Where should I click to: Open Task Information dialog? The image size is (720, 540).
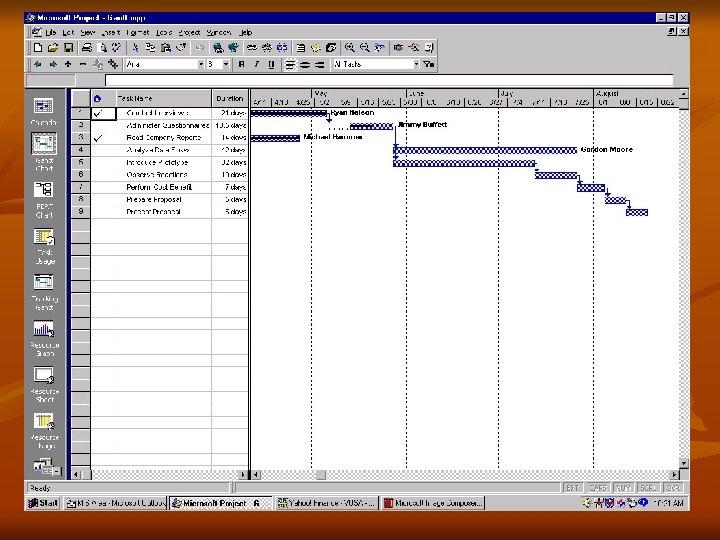[x=301, y=48]
